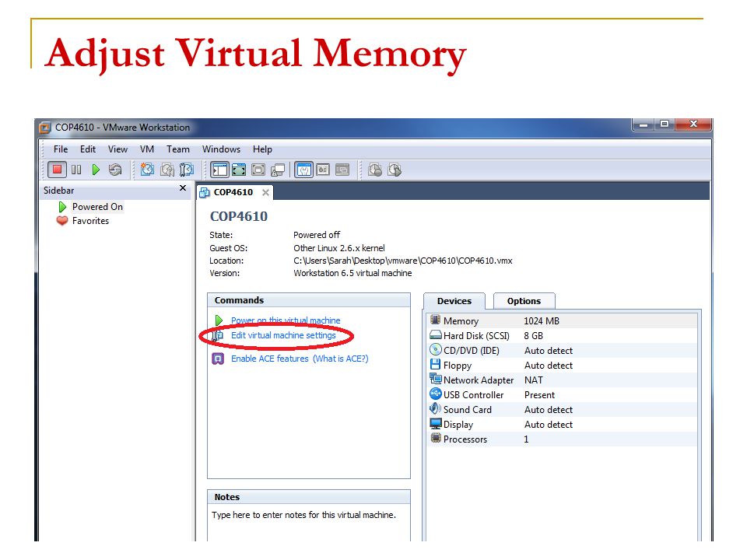Open the File menu

(61, 149)
